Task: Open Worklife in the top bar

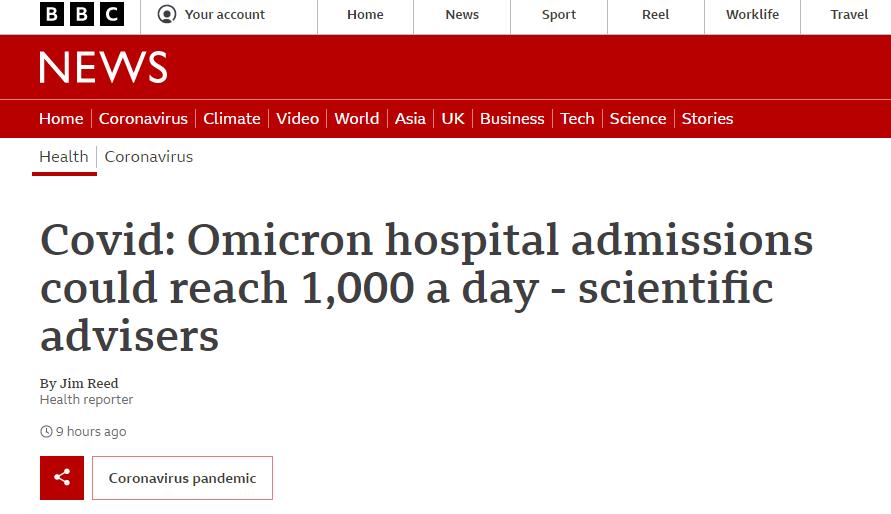Action: click(752, 15)
